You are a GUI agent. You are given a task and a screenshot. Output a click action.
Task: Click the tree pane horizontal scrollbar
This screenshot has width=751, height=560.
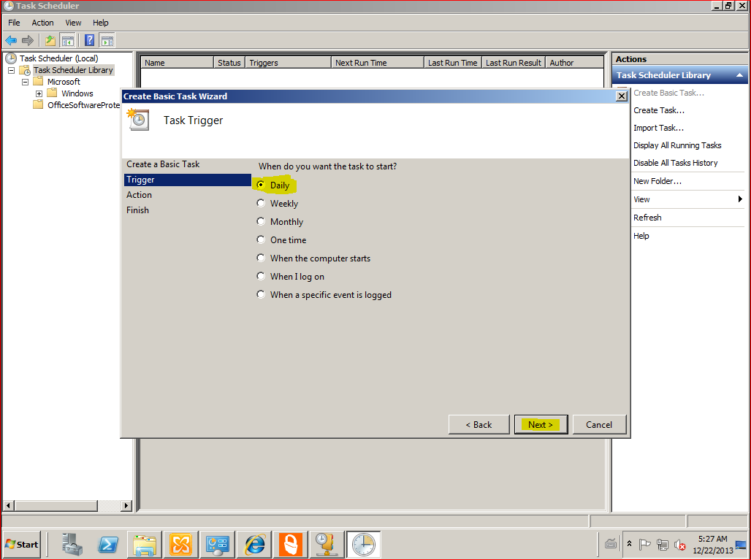(x=56, y=505)
